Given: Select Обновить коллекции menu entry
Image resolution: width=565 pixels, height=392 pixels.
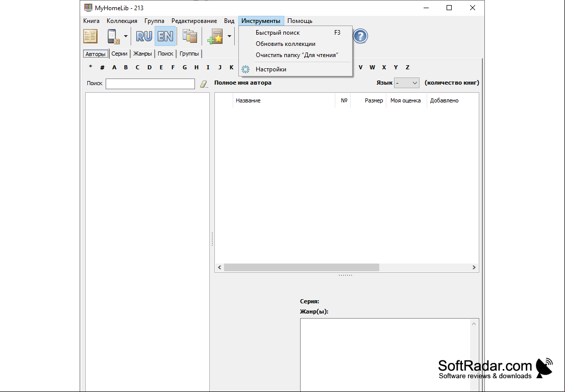Looking at the screenshot, I should tap(296, 44).
